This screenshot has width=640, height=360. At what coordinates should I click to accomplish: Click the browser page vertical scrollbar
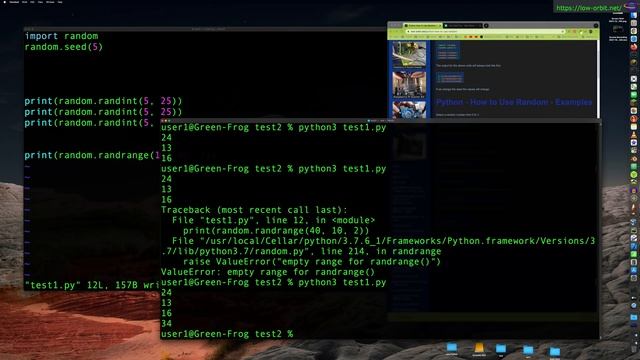[x=598, y=78]
